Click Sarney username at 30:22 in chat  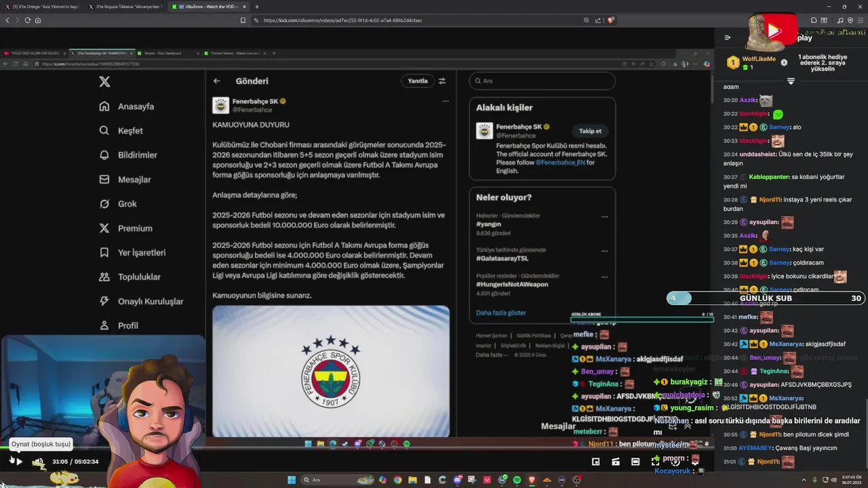click(779, 127)
